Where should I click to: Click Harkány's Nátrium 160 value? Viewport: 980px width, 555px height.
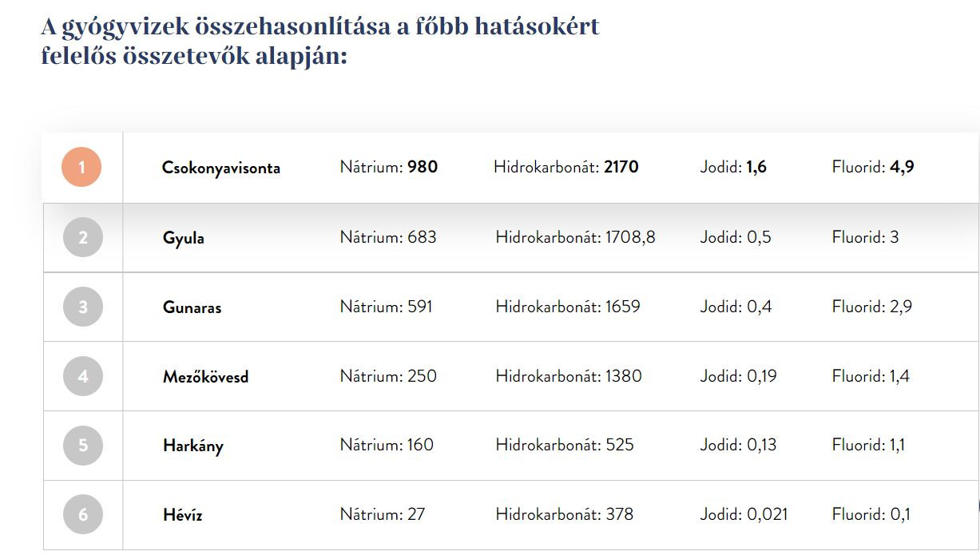[x=387, y=445]
